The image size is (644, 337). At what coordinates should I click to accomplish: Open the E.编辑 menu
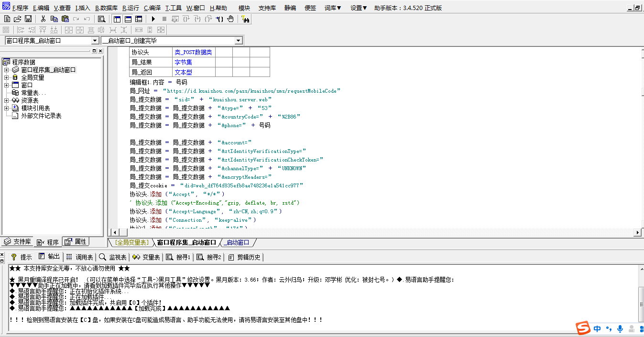click(41, 8)
